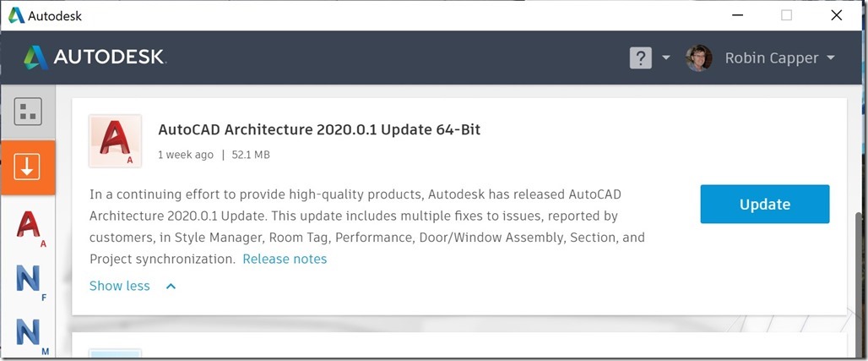The image size is (868, 361).
Task: Expand the Robin Capper account dropdown arrow
Action: [x=831, y=57]
